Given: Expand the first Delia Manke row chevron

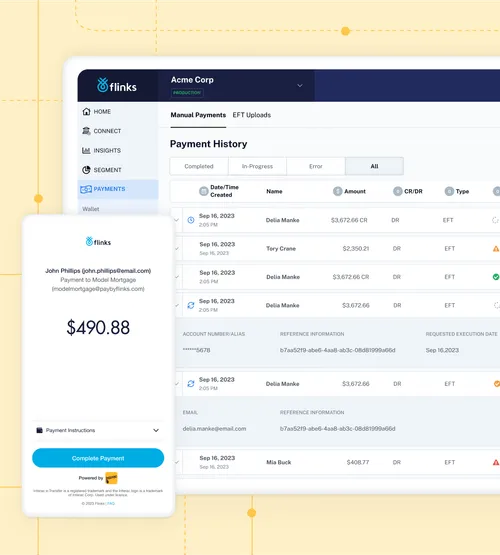Looking at the screenshot, I should tap(177, 220).
